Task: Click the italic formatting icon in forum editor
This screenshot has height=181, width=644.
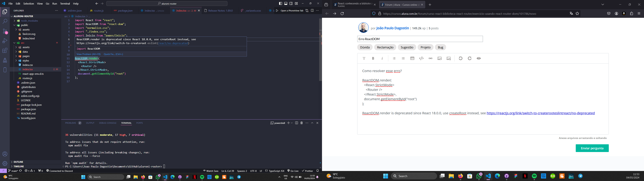Action: point(382,58)
